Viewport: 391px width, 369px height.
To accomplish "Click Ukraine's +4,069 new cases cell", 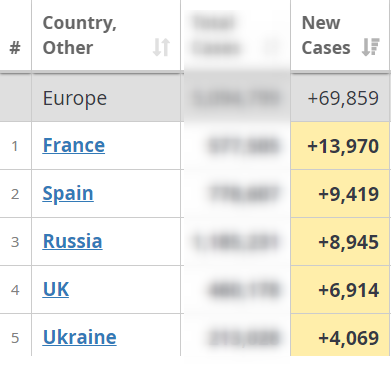I will click(340, 337).
